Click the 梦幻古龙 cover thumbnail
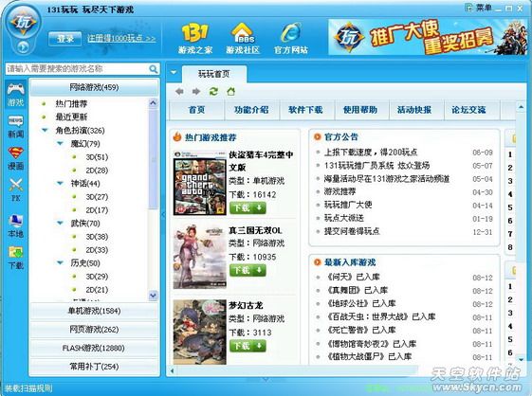Viewport: 532px width, 396px height. tap(199, 332)
